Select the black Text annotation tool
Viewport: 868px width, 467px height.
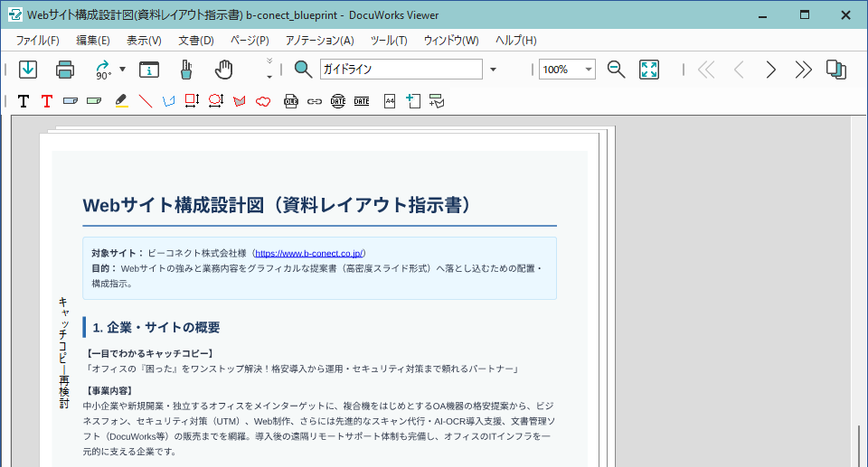click(x=24, y=101)
